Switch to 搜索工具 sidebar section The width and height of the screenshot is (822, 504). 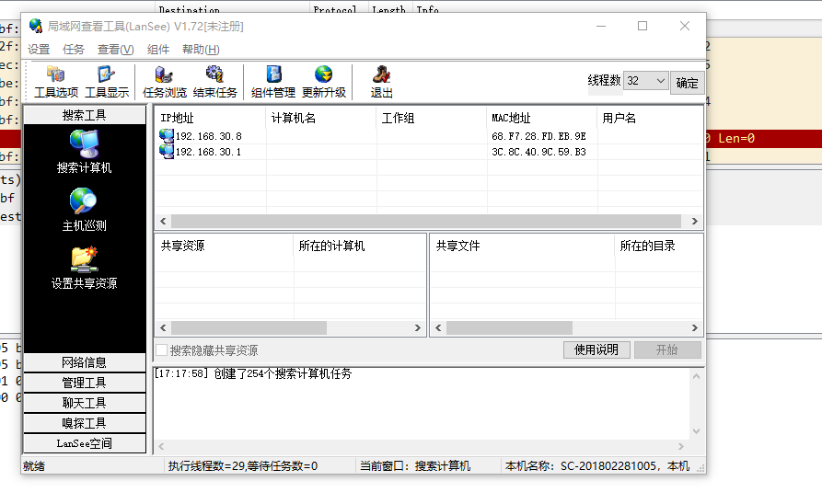[85, 115]
